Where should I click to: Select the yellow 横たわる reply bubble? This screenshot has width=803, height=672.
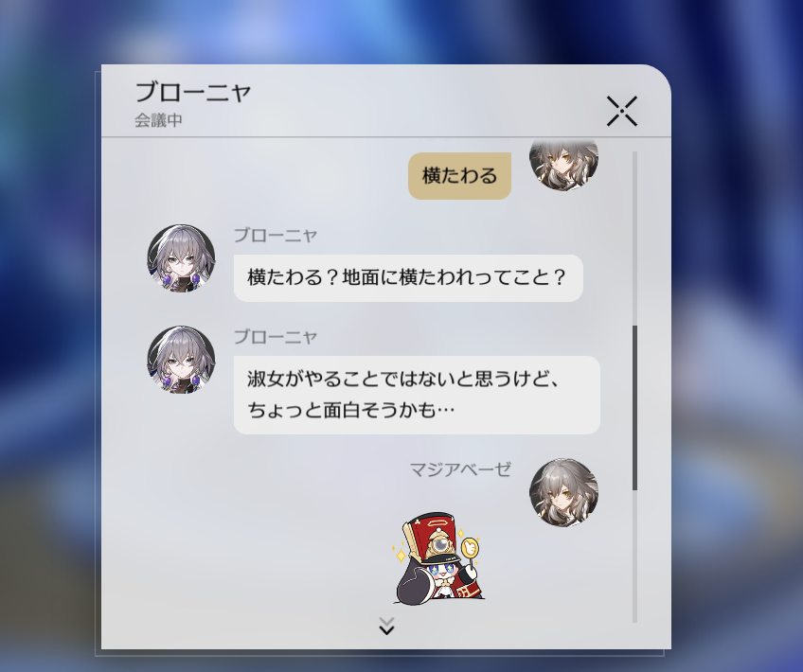(x=459, y=175)
